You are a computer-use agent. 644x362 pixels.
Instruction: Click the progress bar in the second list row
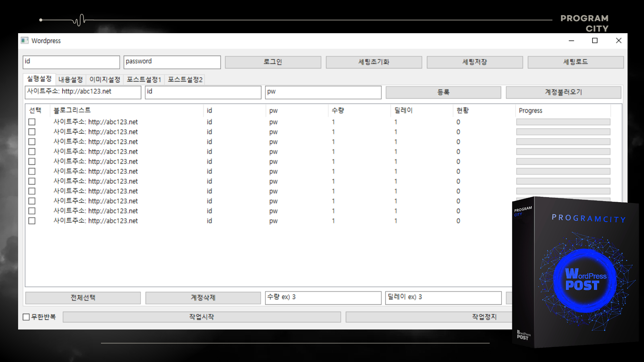(x=563, y=132)
